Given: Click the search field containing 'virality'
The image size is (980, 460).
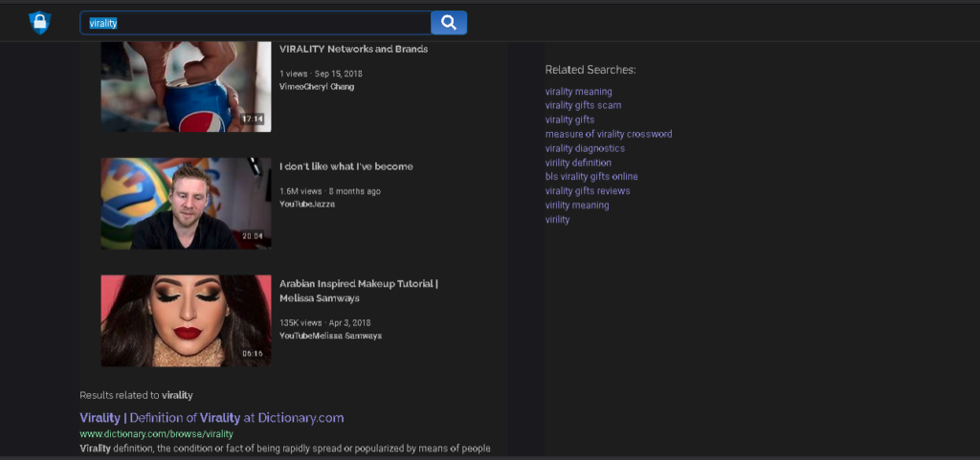Looking at the screenshot, I should [256, 22].
